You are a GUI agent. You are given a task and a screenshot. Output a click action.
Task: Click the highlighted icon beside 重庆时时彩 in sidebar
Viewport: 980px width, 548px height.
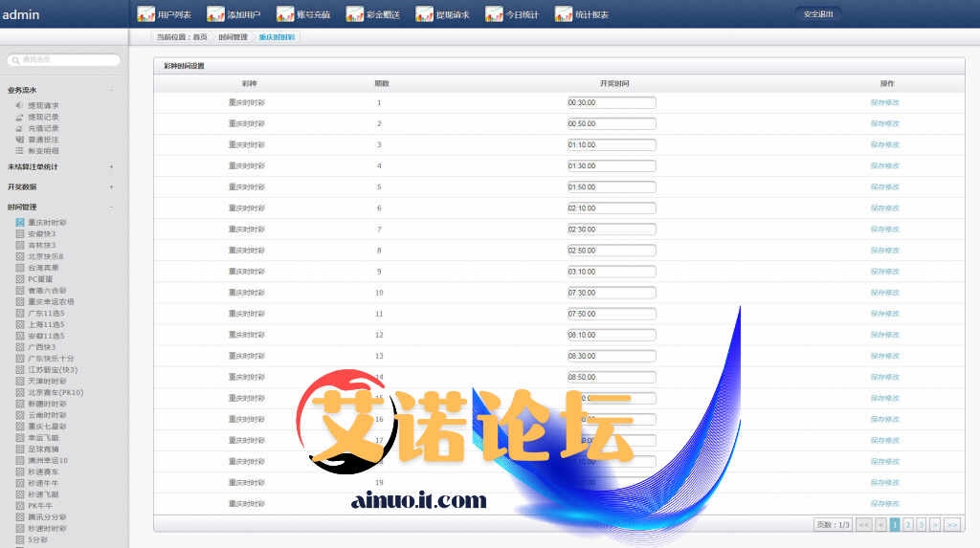pos(20,223)
